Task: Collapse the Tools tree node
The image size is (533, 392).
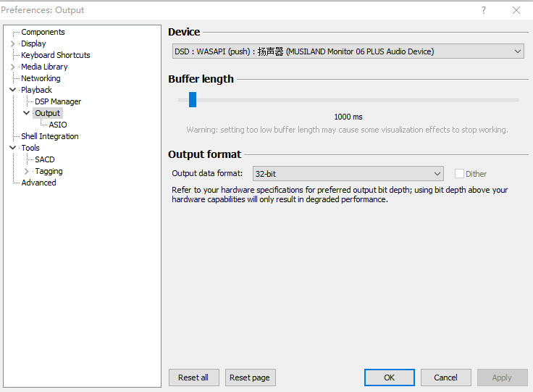Action: click(x=13, y=148)
